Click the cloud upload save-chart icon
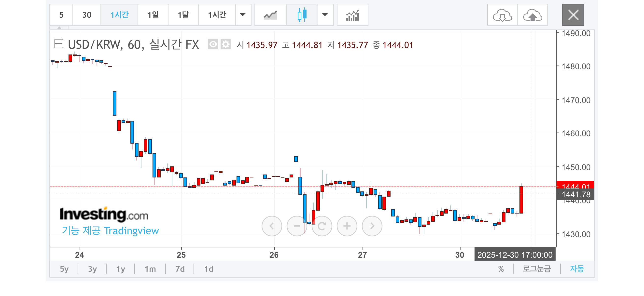 point(533,15)
